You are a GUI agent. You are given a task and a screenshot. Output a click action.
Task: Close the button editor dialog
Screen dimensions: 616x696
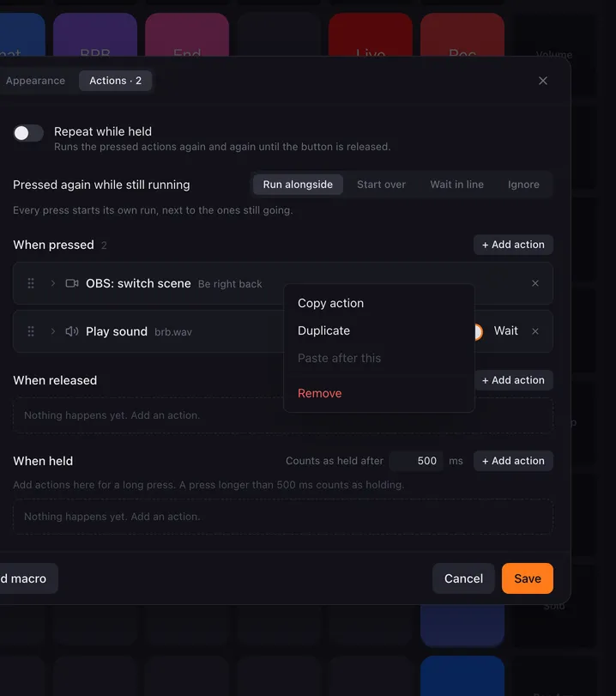543,81
